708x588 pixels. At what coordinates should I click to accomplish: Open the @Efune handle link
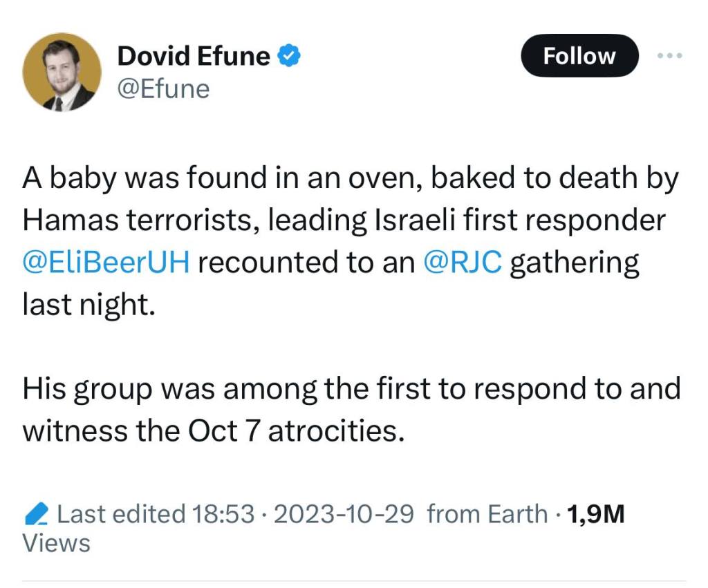163,89
